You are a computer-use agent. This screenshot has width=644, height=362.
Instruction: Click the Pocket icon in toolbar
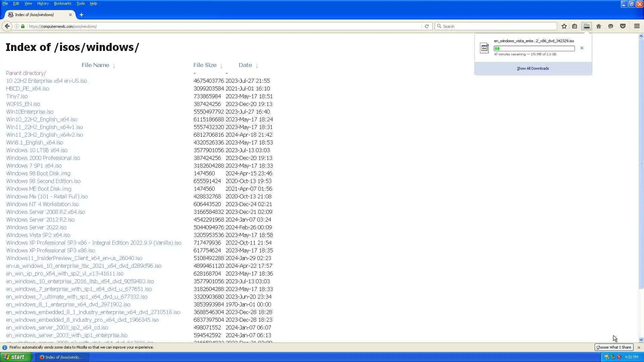[x=623, y=26]
